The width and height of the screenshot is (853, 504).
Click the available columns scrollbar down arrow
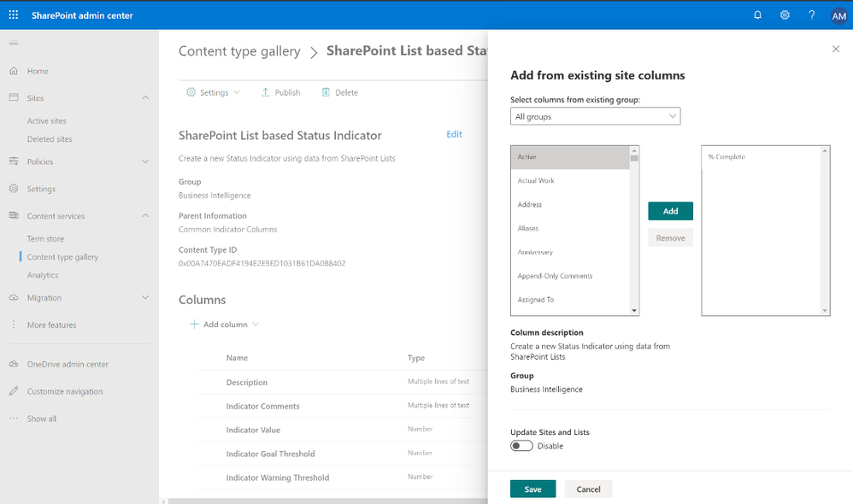pos(633,310)
